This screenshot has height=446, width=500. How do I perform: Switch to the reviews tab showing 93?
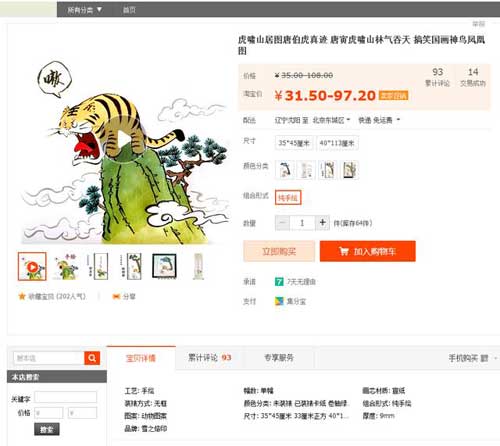(210, 358)
